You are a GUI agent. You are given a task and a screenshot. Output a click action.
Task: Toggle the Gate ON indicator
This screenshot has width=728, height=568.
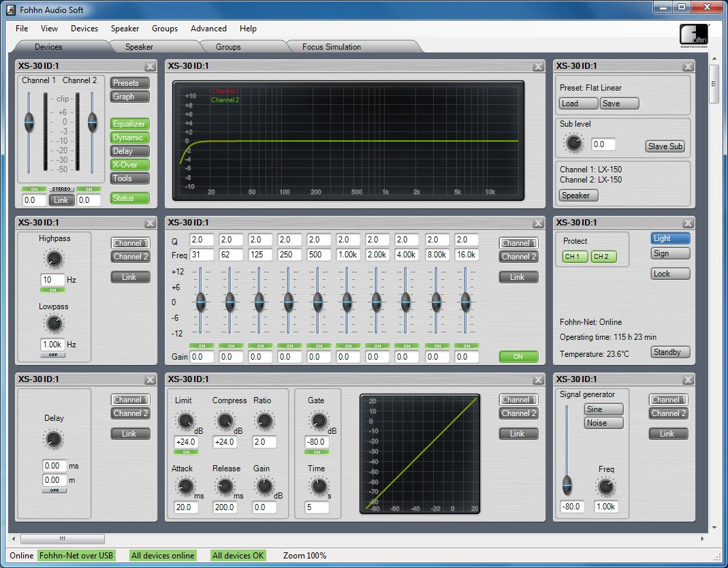(317, 452)
